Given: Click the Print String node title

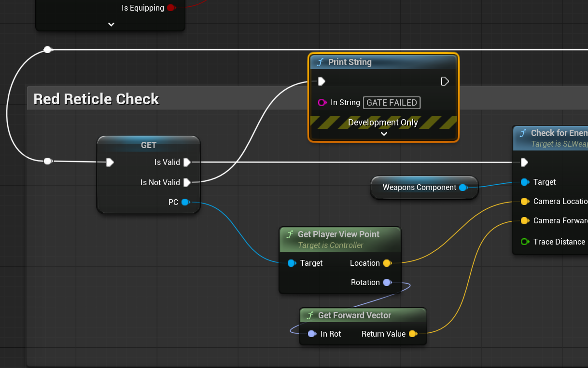Looking at the screenshot, I should [350, 62].
